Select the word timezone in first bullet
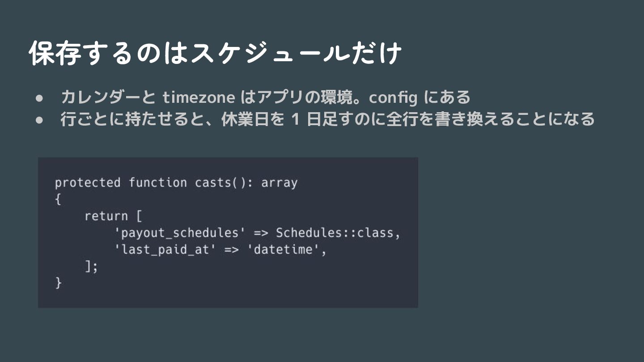 [x=199, y=97]
